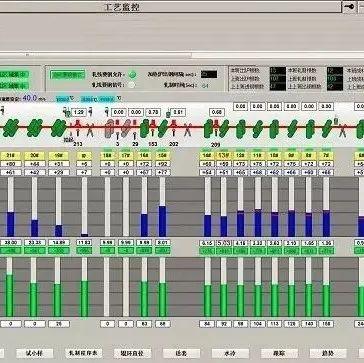Toggle the white indicator light below the green one
The height and width of the screenshot is (363, 364).
click(x=132, y=84)
